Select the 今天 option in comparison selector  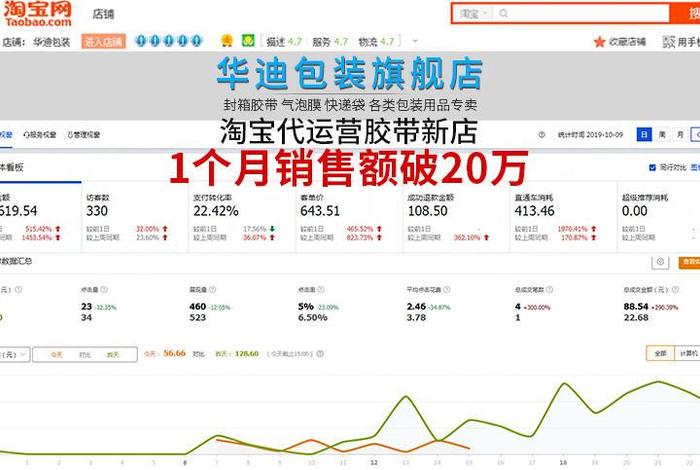click(56, 354)
